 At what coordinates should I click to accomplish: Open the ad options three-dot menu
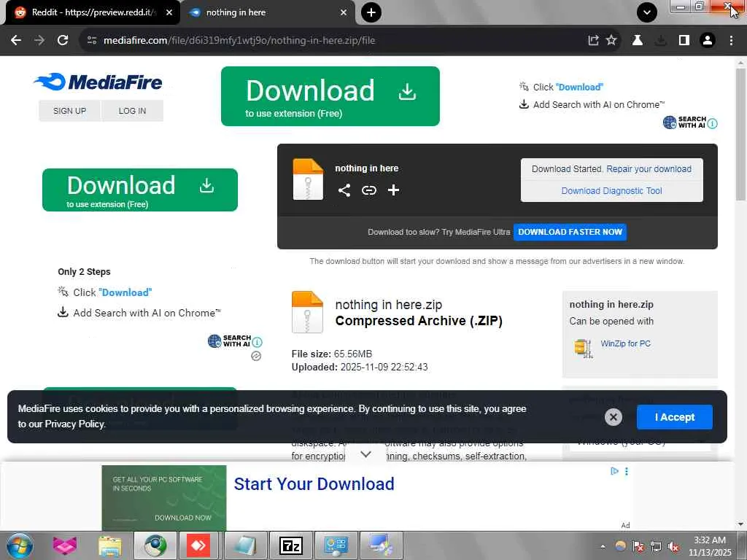[x=627, y=471]
